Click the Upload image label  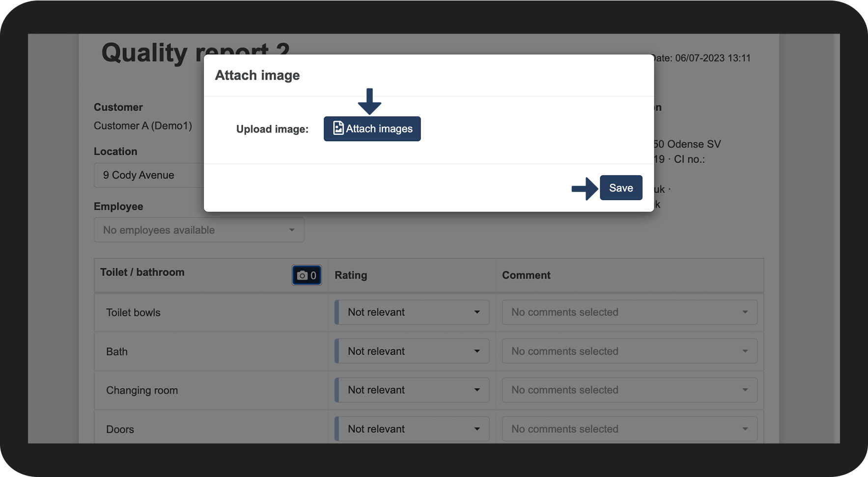pyautogui.click(x=272, y=129)
